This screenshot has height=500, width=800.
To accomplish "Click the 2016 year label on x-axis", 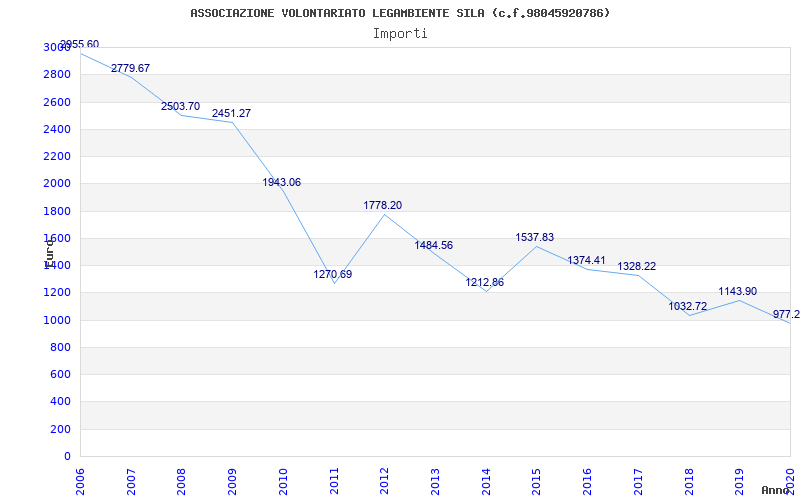I will pos(587,482).
